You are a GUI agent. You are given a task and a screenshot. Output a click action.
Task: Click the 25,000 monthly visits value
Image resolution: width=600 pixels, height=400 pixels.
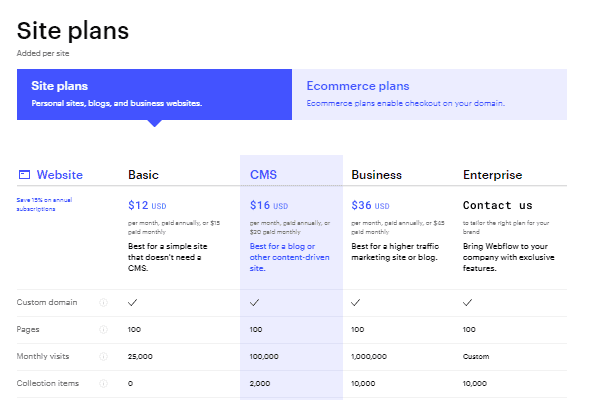(140, 356)
